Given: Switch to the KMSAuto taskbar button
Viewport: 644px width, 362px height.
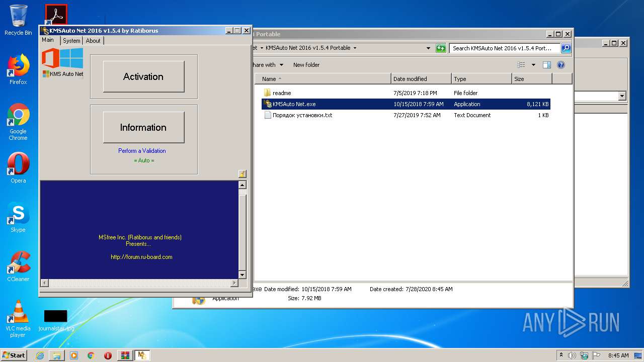Looking at the screenshot, I should (x=142, y=355).
